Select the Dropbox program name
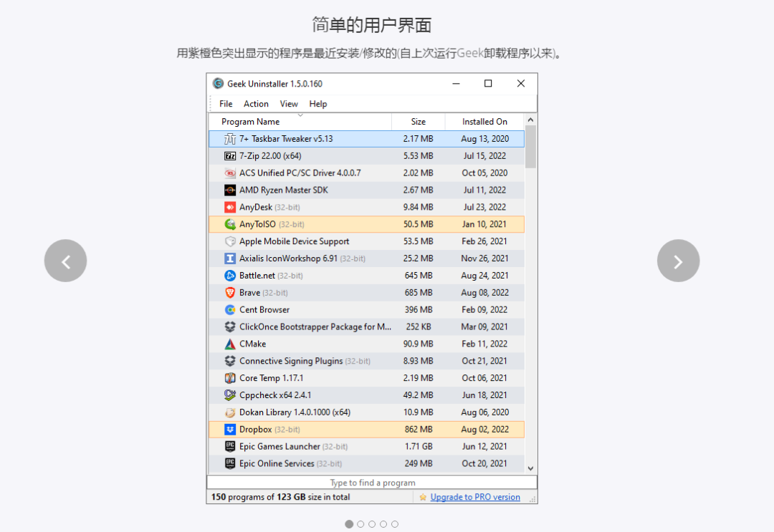 point(255,430)
